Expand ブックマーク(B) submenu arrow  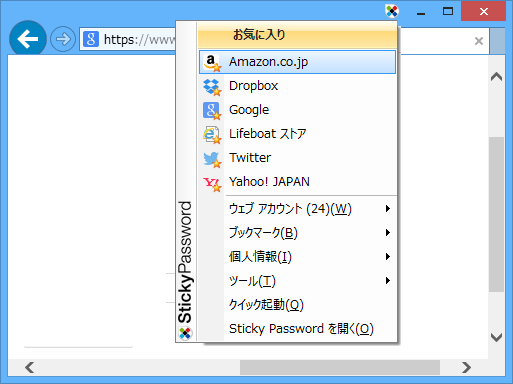tap(388, 233)
